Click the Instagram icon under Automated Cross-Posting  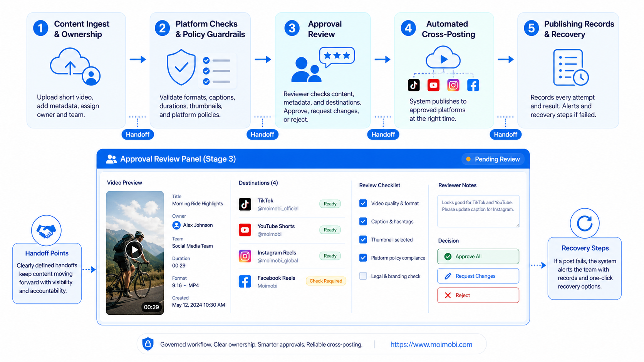[453, 85]
